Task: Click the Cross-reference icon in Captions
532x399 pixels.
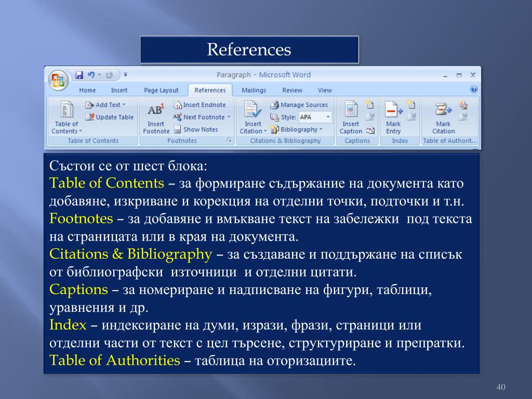Action: click(x=370, y=130)
